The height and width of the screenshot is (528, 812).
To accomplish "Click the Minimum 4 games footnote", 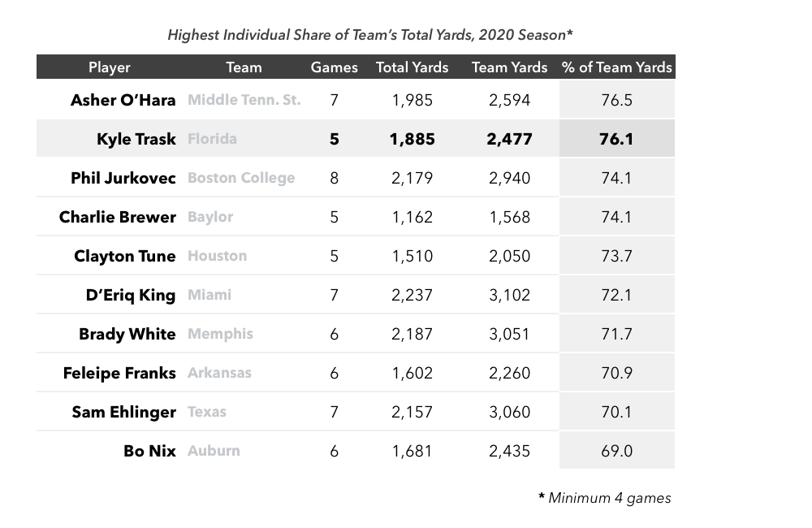I will tap(605, 498).
